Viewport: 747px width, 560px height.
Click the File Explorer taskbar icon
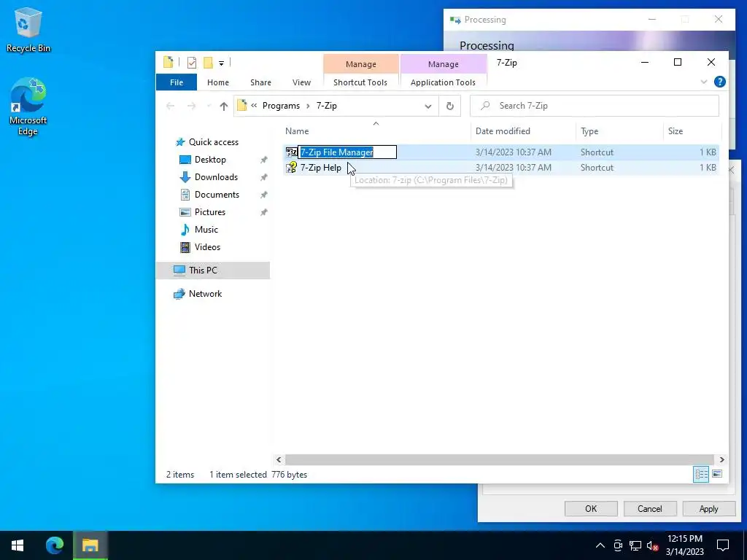pos(90,545)
